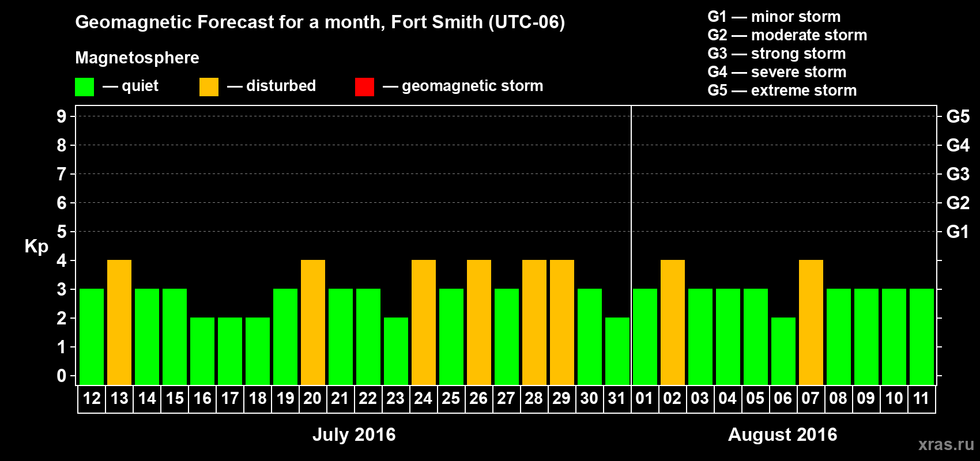Screen dimensions: 980x461
Task: Select the orange bar for July 26
Action: tap(479, 323)
